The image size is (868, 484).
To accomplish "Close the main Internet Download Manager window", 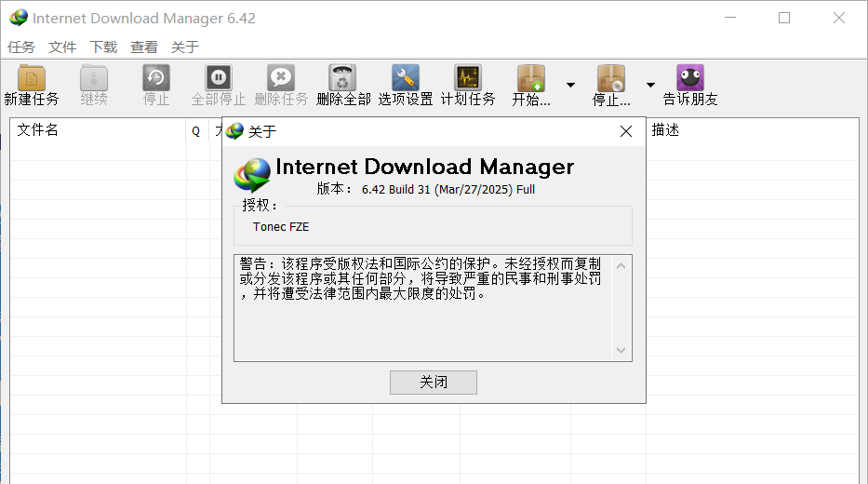I will click(838, 18).
